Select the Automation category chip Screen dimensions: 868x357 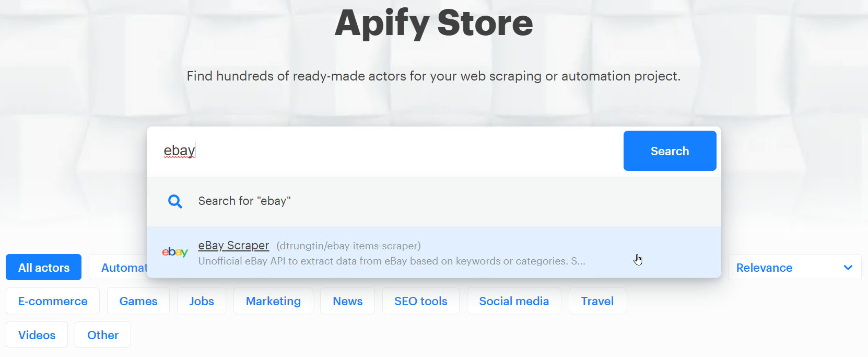tap(119, 268)
